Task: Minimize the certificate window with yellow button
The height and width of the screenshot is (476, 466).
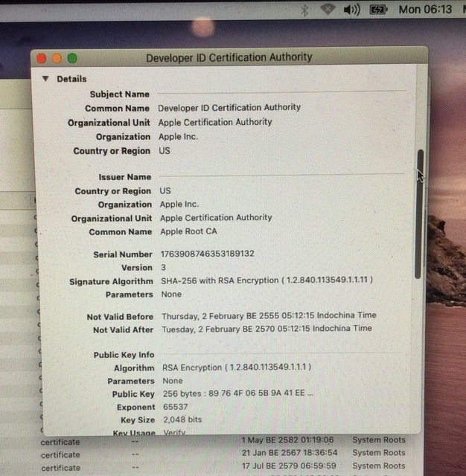Action: tap(57, 58)
